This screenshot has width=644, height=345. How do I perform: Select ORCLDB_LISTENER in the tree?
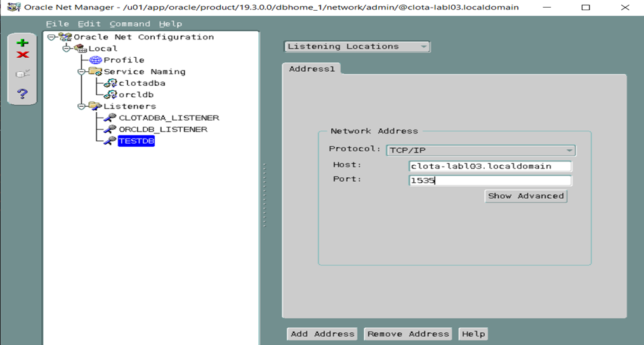tap(163, 129)
